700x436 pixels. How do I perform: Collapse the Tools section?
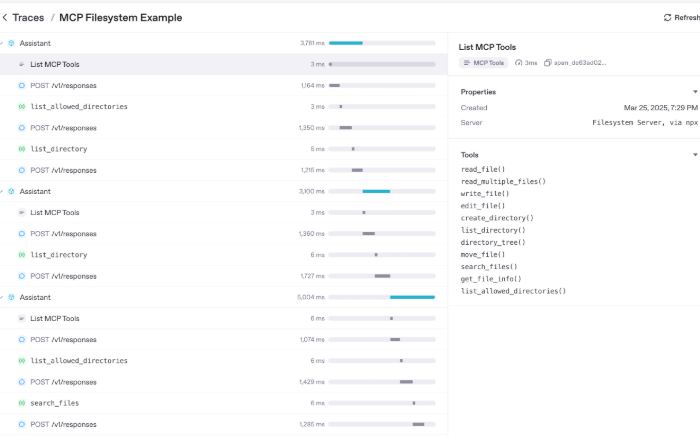[695, 155]
